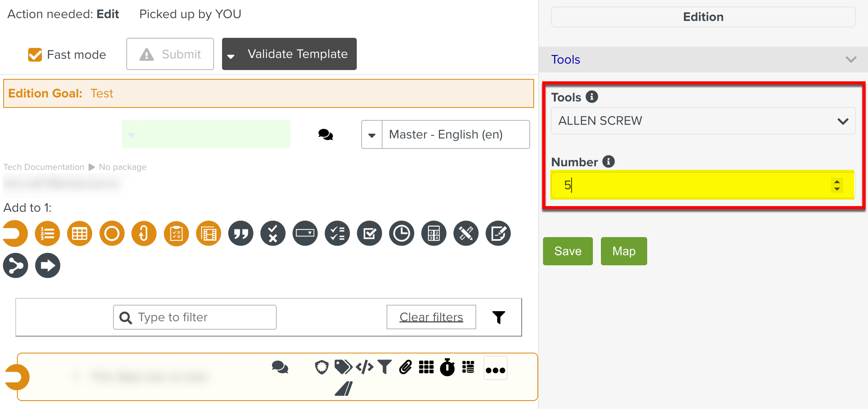The width and height of the screenshot is (868, 409).
Task: Increment the Number field stepper
Action: click(837, 182)
